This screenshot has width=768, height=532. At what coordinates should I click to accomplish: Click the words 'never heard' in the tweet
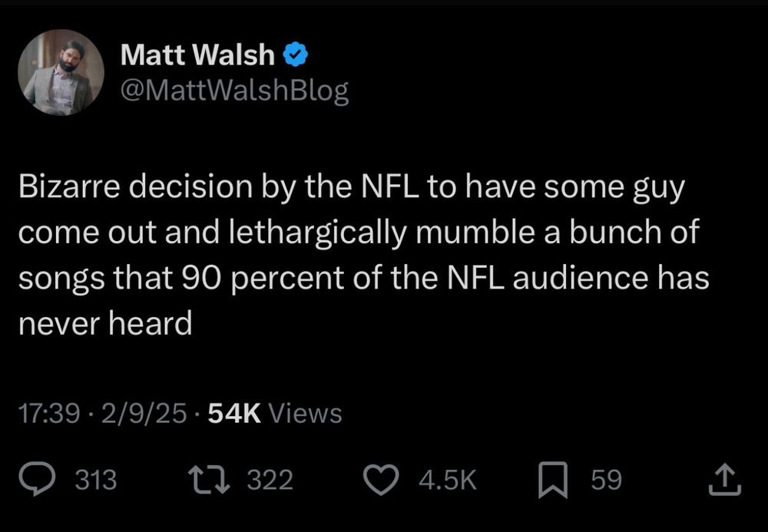(105, 323)
